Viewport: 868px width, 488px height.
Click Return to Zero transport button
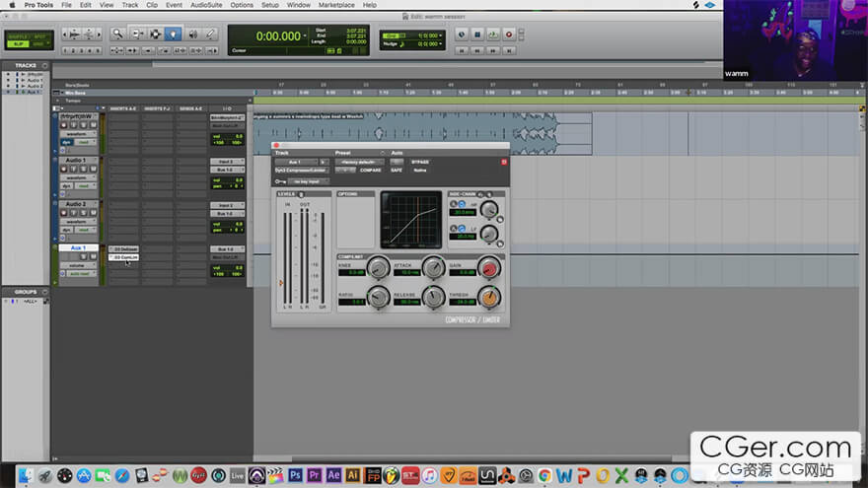tap(462, 50)
